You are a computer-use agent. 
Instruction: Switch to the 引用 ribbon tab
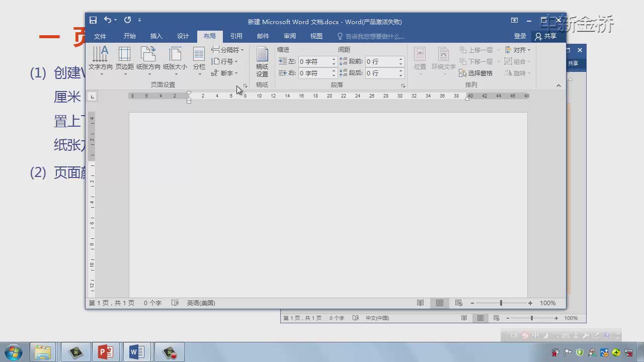(236, 36)
